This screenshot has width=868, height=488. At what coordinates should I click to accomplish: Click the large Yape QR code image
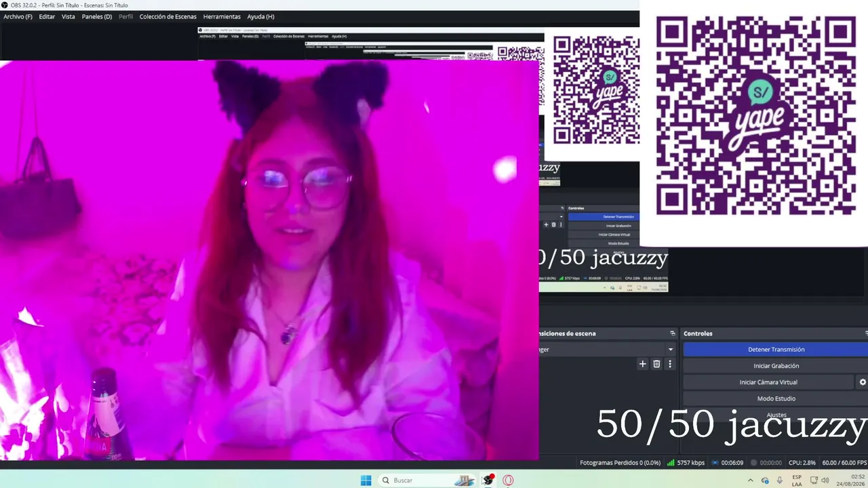(x=755, y=116)
